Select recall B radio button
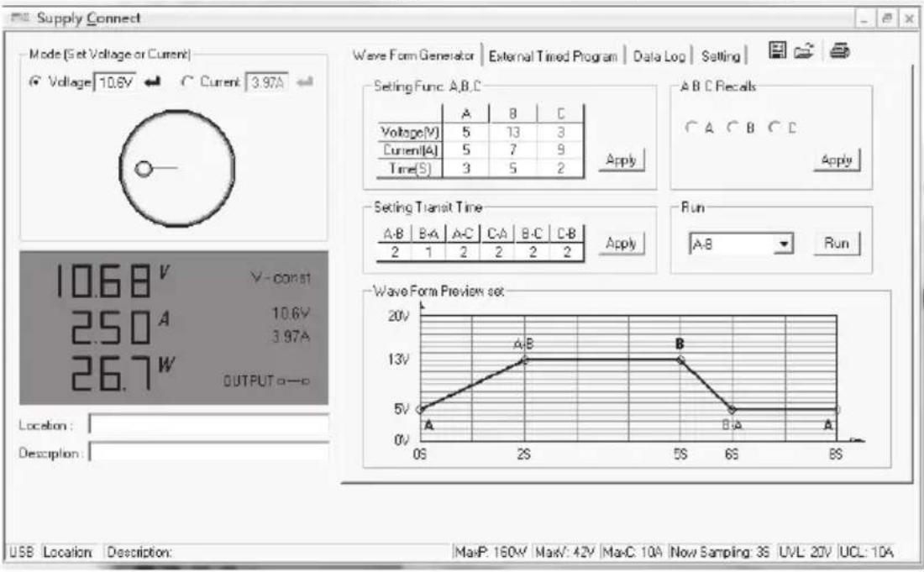The image size is (924, 572). pos(732,127)
